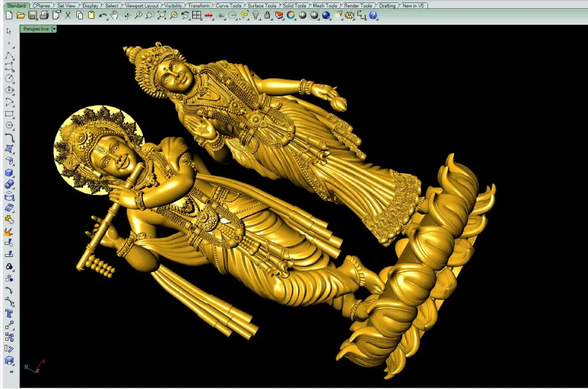
Task: Select the Point tool in sidebar
Action: coord(9,43)
